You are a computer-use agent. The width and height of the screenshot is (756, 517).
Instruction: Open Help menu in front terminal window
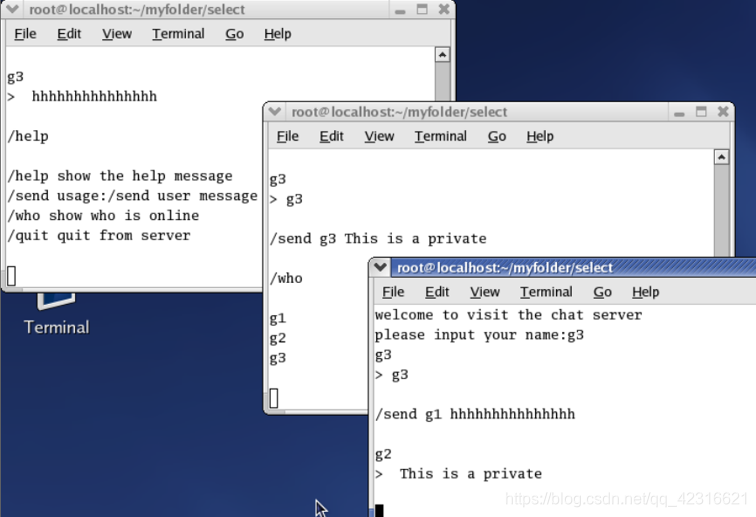coord(646,292)
